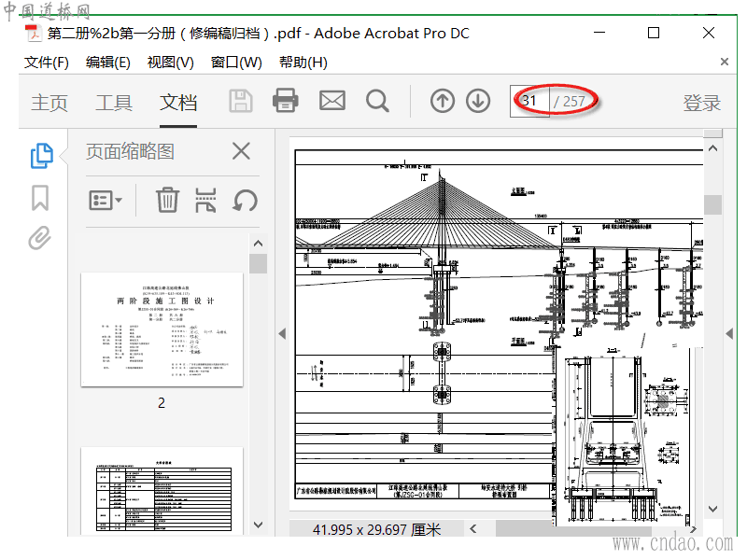This screenshot has width=747, height=560.
Task: Close the document with the small × below title bar
Action: coord(725,62)
